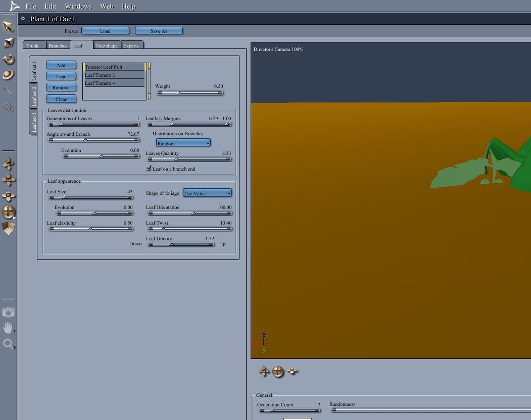The height and width of the screenshot is (420, 531).
Task: Select the hand pan tool
Action: (8, 328)
